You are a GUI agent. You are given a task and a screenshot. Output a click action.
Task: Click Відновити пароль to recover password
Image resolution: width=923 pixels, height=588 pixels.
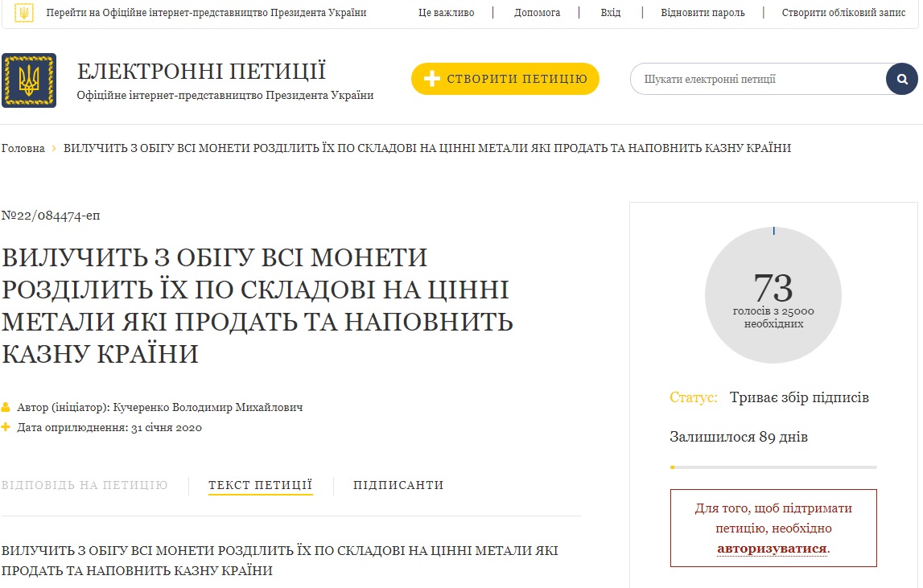pyautogui.click(x=701, y=12)
